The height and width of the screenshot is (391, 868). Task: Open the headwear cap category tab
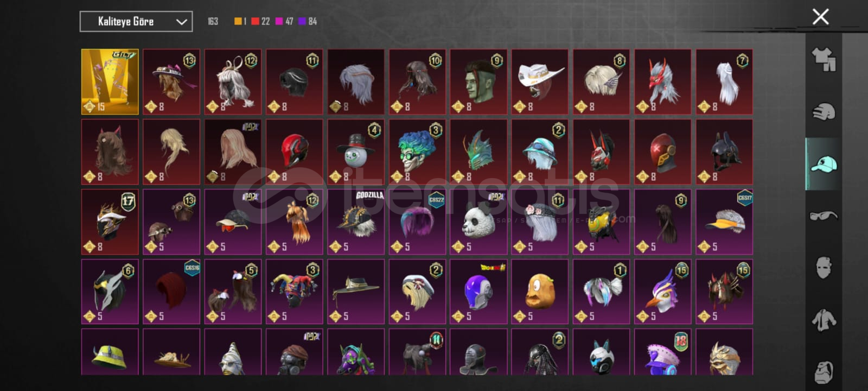pos(824,164)
